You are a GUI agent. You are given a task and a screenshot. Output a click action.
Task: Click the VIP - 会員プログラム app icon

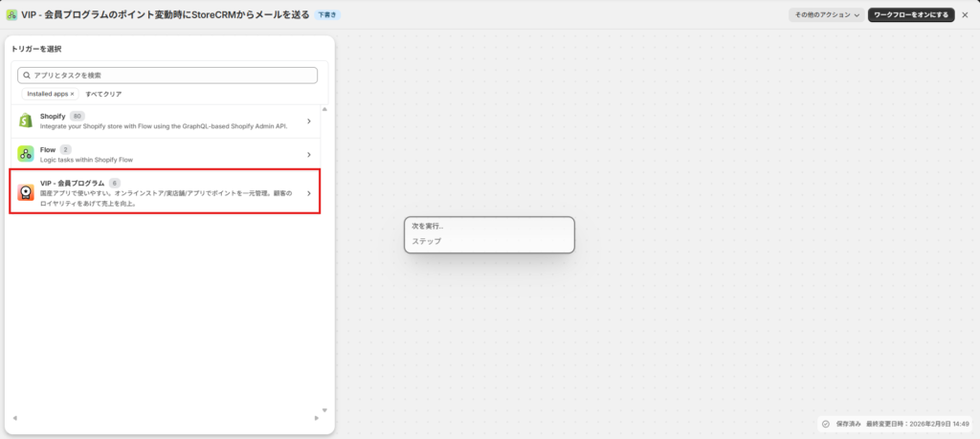pyautogui.click(x=26, y=193)
